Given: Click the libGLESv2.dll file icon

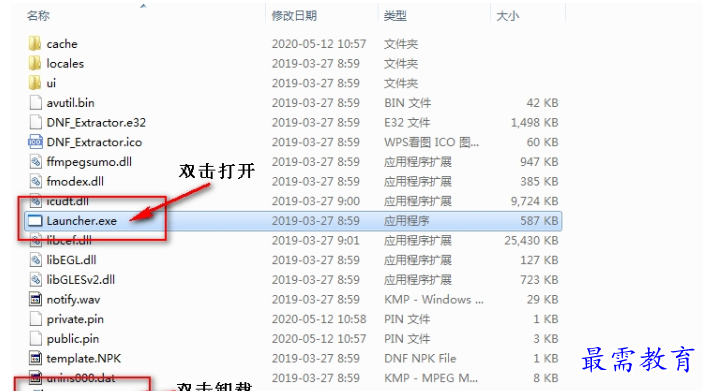Looking at the screenshot, I should coord(35,280).
